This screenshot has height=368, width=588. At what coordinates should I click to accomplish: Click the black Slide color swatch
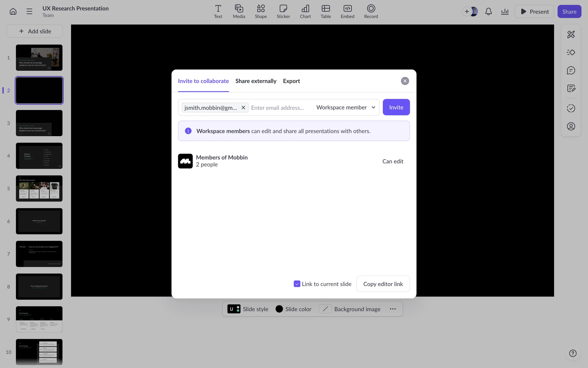[279, 309]
